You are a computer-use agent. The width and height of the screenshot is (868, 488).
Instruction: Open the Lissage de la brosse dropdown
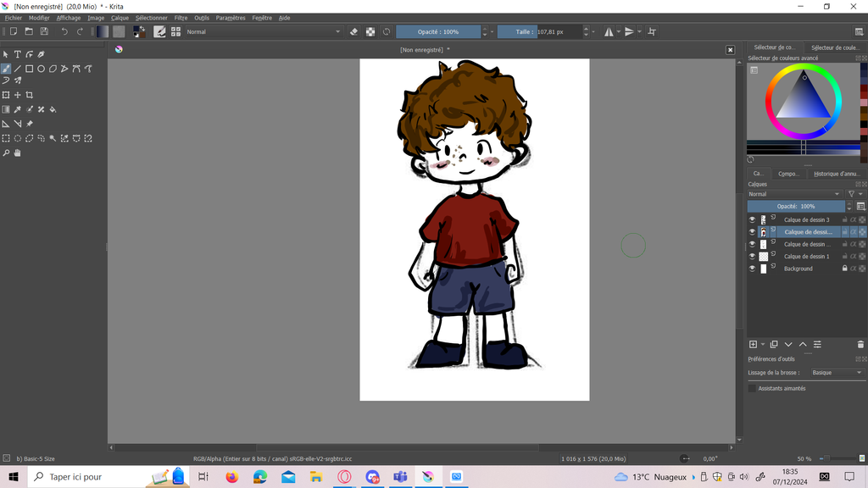point(836,373)
